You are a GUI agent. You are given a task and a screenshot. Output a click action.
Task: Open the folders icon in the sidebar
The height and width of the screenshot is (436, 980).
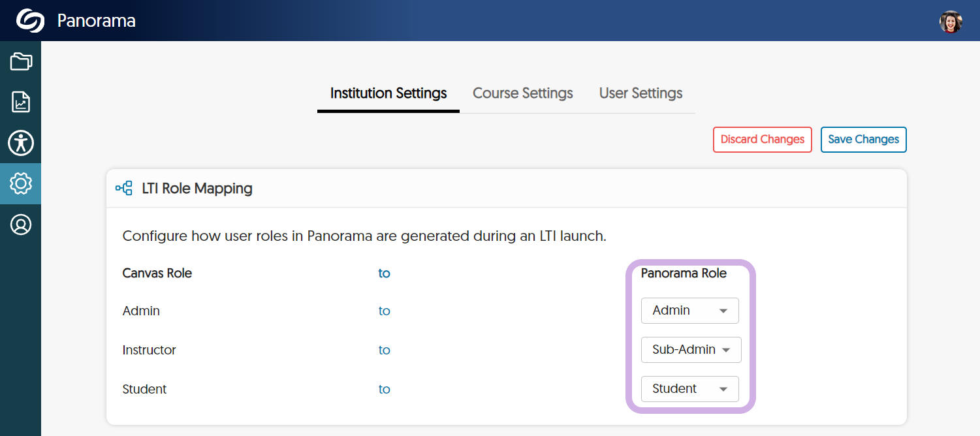coord(21,61)
